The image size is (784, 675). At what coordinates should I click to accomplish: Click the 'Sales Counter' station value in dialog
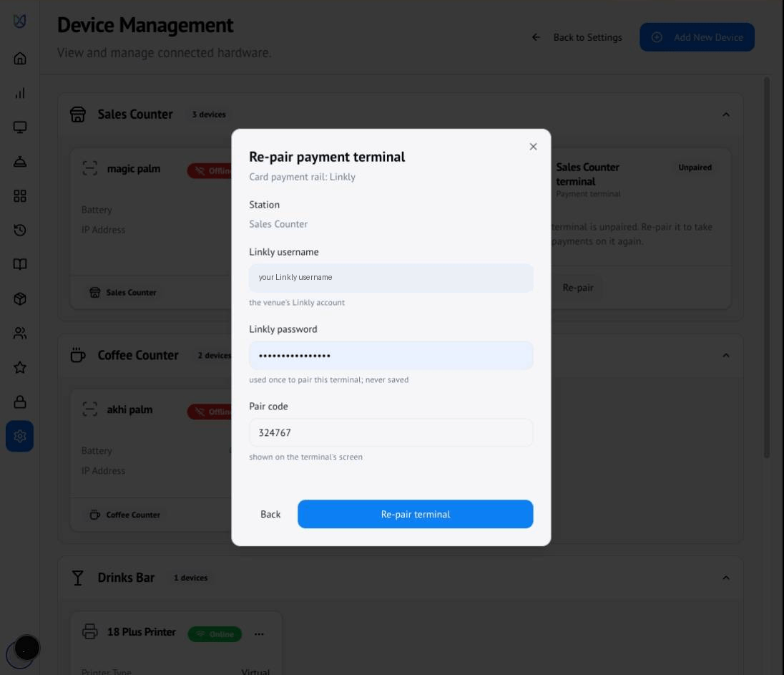278,224
